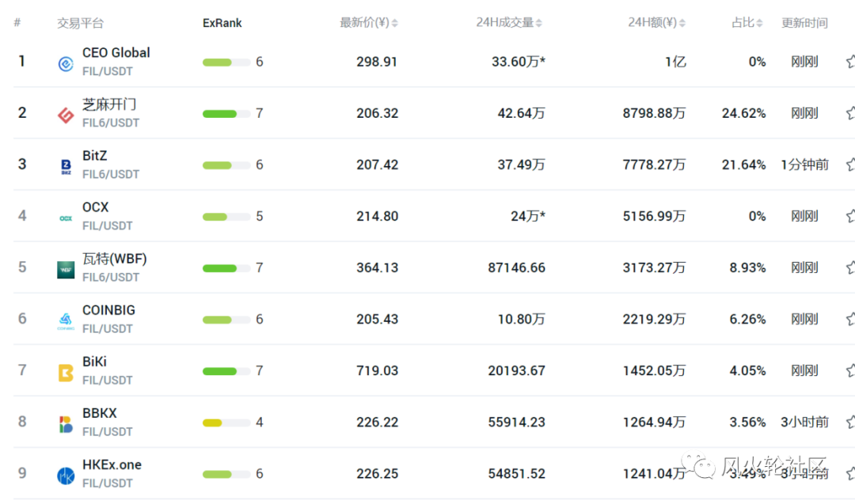This screenshot has height=504, width=855.
Task: Add BBKX to favorites via star
Action: pos(850,423)
